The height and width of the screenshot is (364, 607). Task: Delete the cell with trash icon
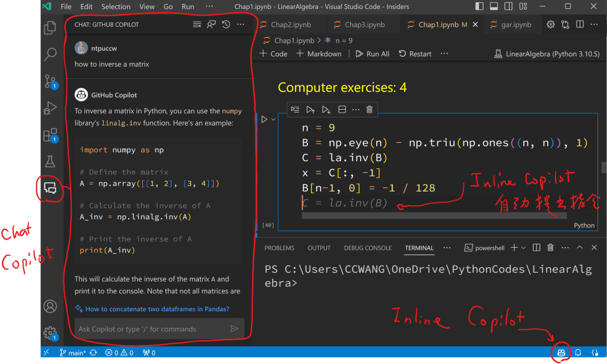tap(370, 110)
